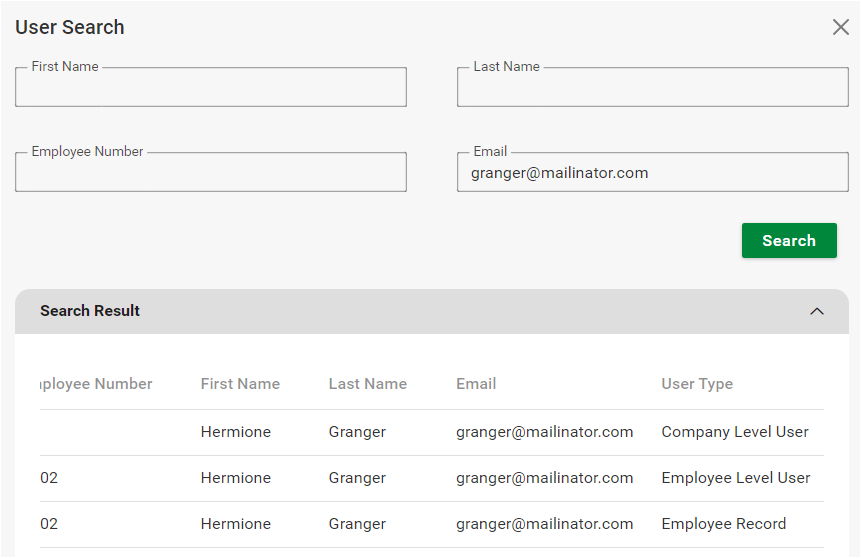The height and width of the screenshot is (558, 861).
Task: Choose the Employee Level User result
Action: pyautogui.click(x=736, y=478)
